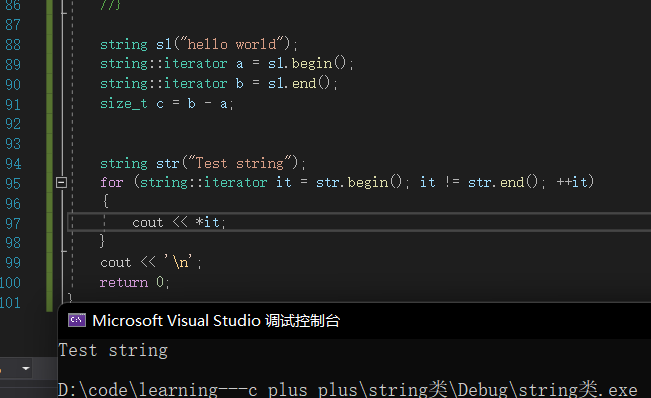
Task: Click string::iterator type on line 89
Action: coord(164,63)
